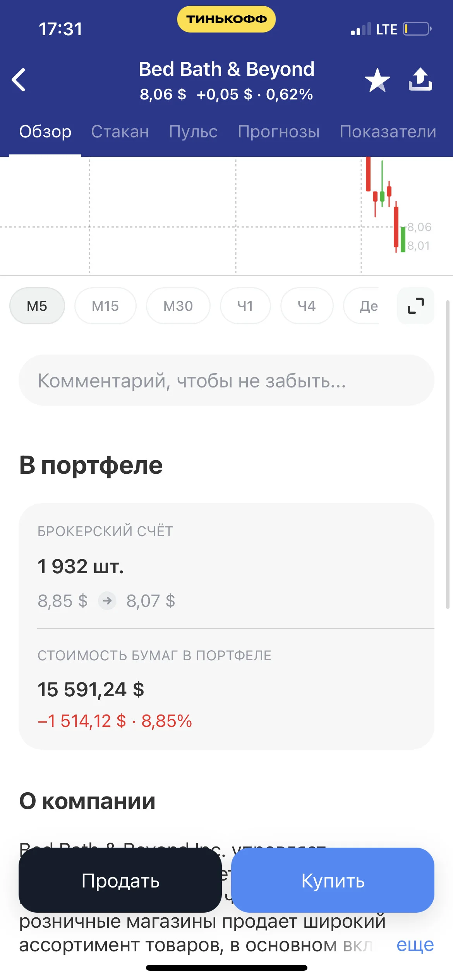The height and width of the screenshot is (980, 453).
Task: Open the Стакан tab
Action: coord(120,132)
